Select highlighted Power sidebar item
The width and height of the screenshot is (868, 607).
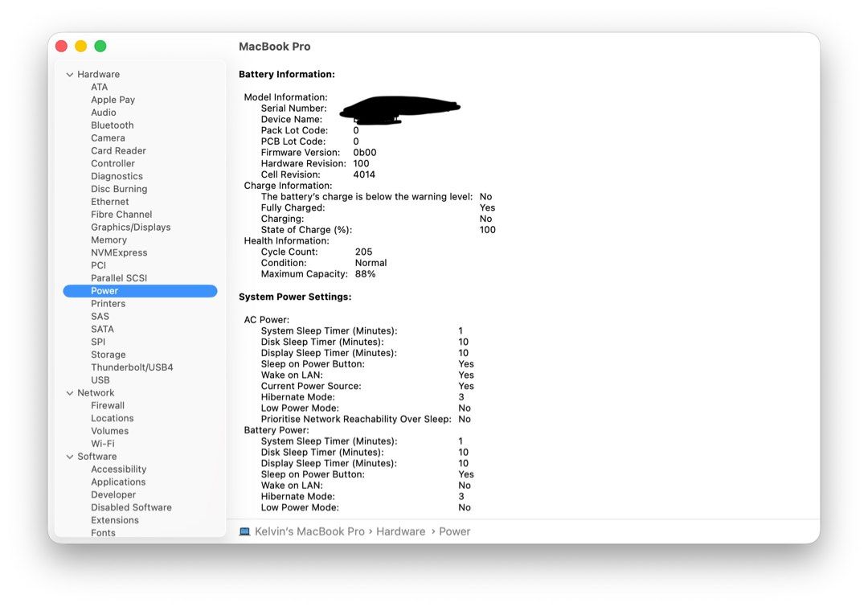(140, 291)
